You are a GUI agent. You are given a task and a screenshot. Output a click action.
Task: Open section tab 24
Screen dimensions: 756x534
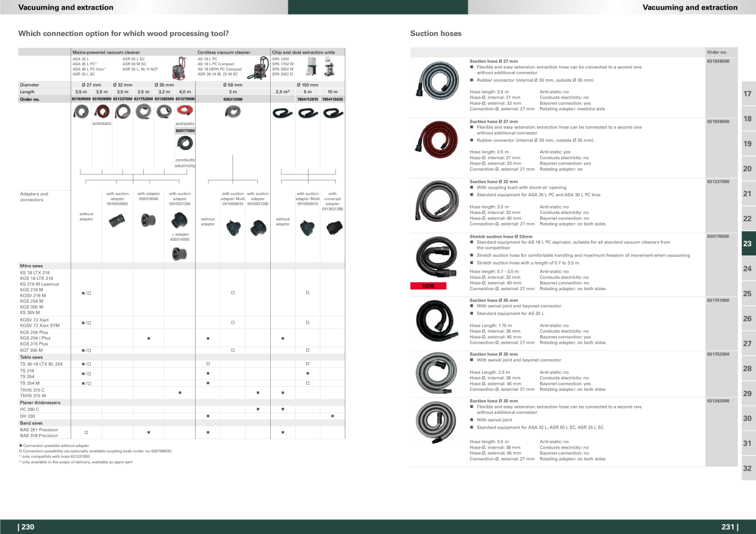748,269
